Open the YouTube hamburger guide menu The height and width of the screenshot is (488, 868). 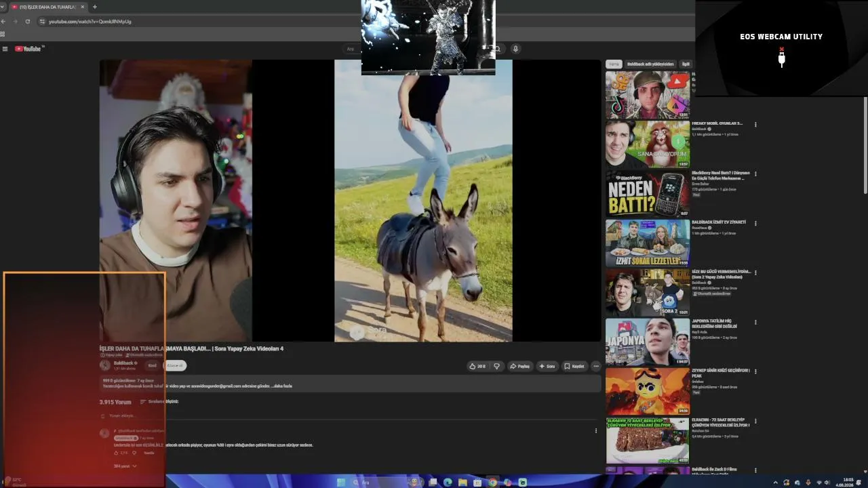pyautogui.click(x=5, y=49)
